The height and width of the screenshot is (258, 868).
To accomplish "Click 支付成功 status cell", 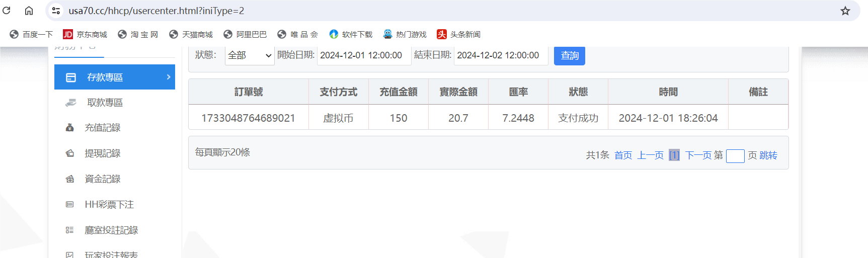I will point(578,118).
